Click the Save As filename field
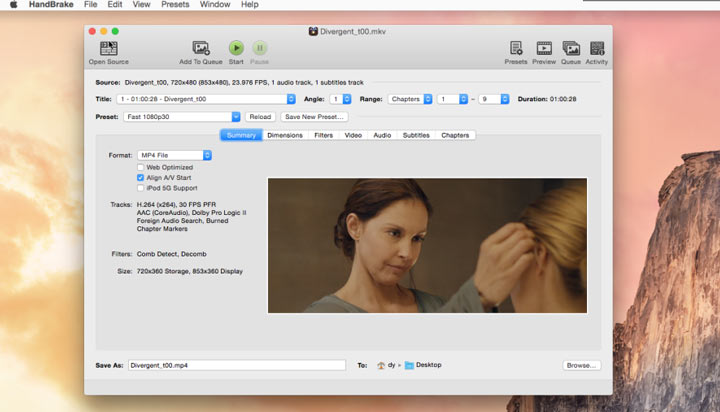The height and width of the screenshot is (412, 720). pos(236,365)
